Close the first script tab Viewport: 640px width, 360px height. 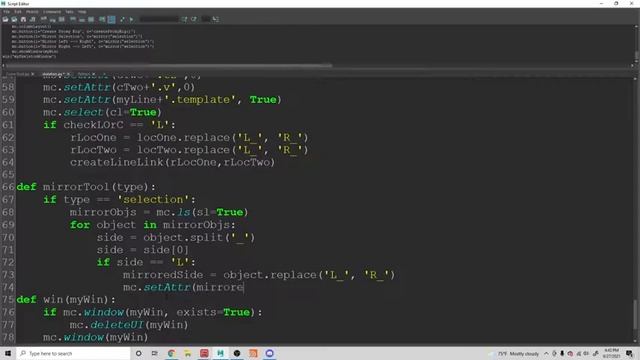point(33,74)
